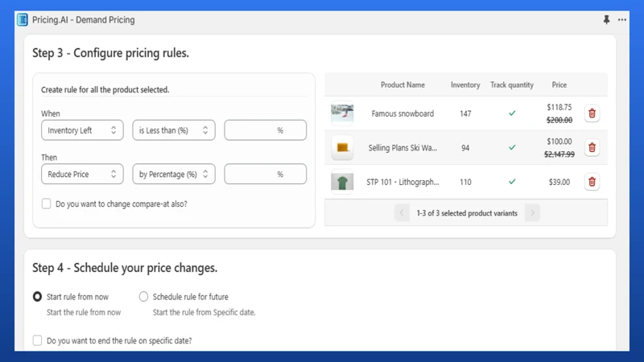The image size is (644, 362).
Task: Go to previous page of product variants
Action: (402, 212)
